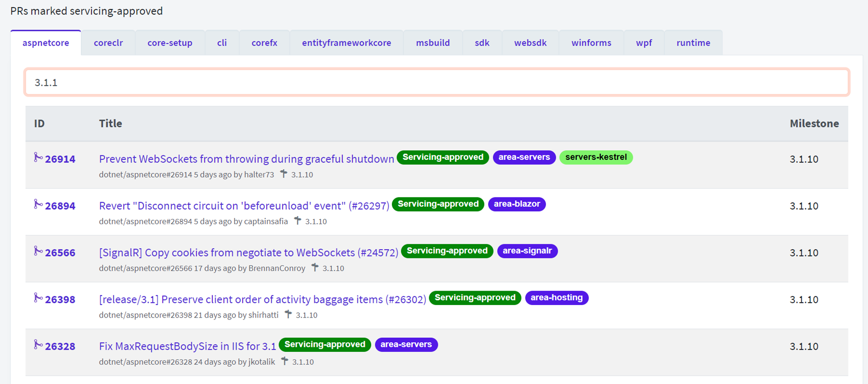Open '[SignalR] Copy cookies from negotiate' title

pos(248,253)
